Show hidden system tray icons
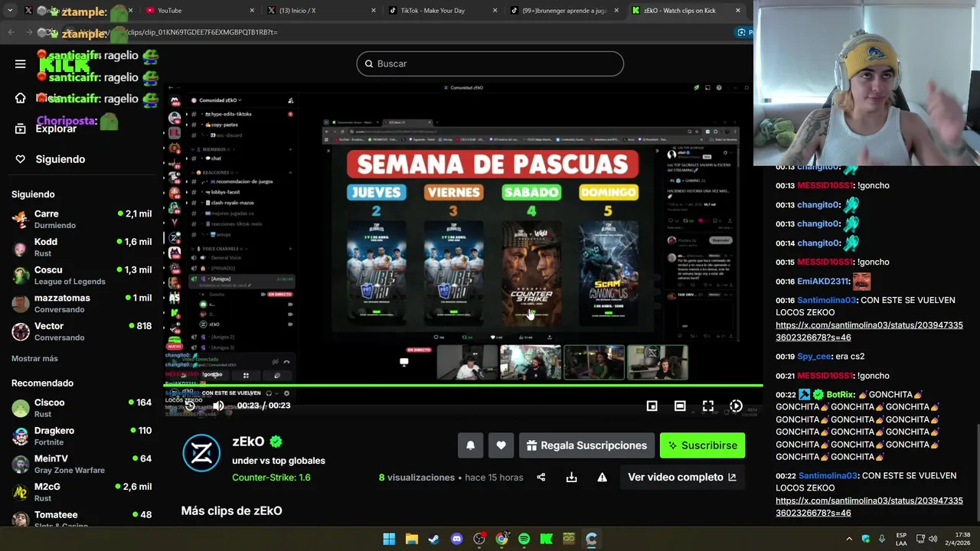 click(848, 539)
